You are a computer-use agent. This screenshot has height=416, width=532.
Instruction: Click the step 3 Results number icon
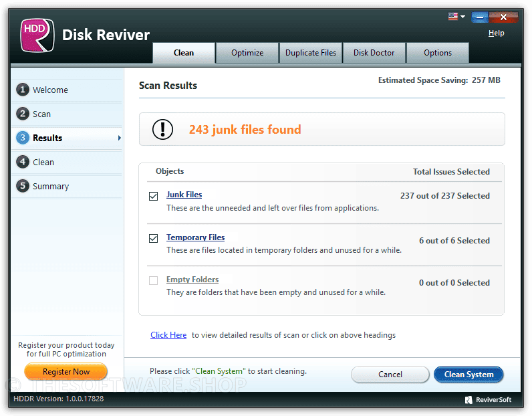pyautogui.click(x=23, y=138)
